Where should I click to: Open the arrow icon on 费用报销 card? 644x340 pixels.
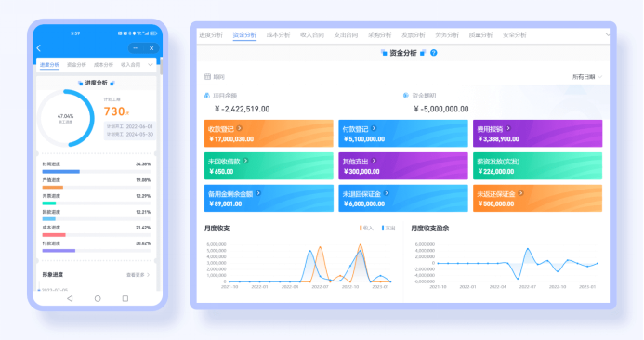(x=508, y=128)
